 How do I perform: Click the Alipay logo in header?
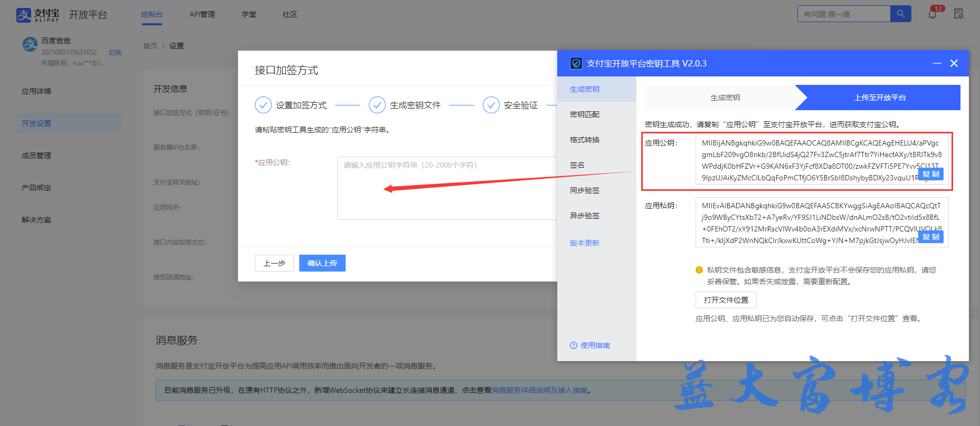(38, 15)
